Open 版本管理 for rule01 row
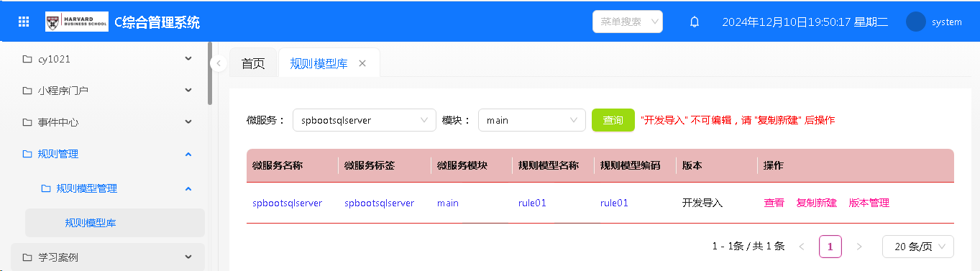 (x=869, y=203)
